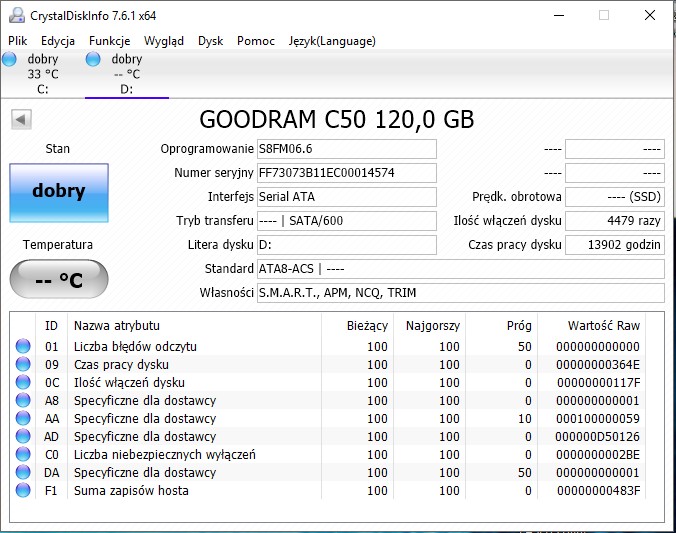Screen dimensions: 676x533
Task: Click the Tryb transferu SATA/600 field
Action: point(347,221)
